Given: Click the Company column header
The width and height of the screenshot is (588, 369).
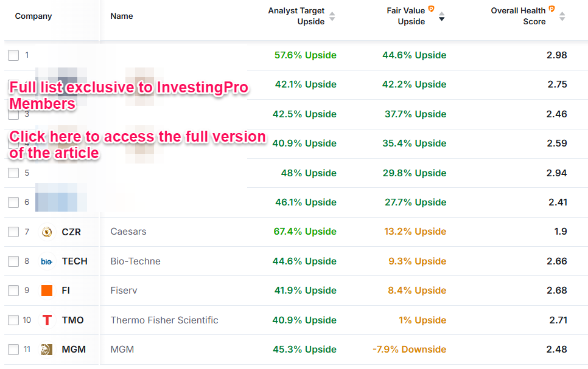Looking at the screenshot, I should (x=33, y=16).
